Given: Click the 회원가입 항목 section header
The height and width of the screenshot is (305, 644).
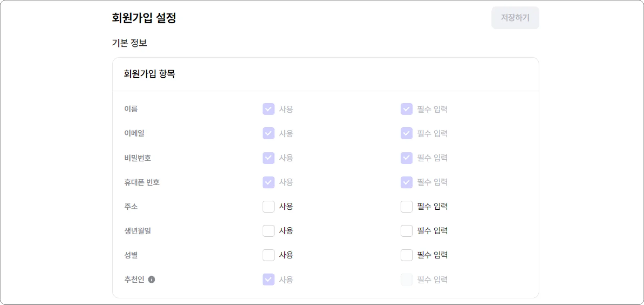Looking at the screenshot, I should coord(150,74).
